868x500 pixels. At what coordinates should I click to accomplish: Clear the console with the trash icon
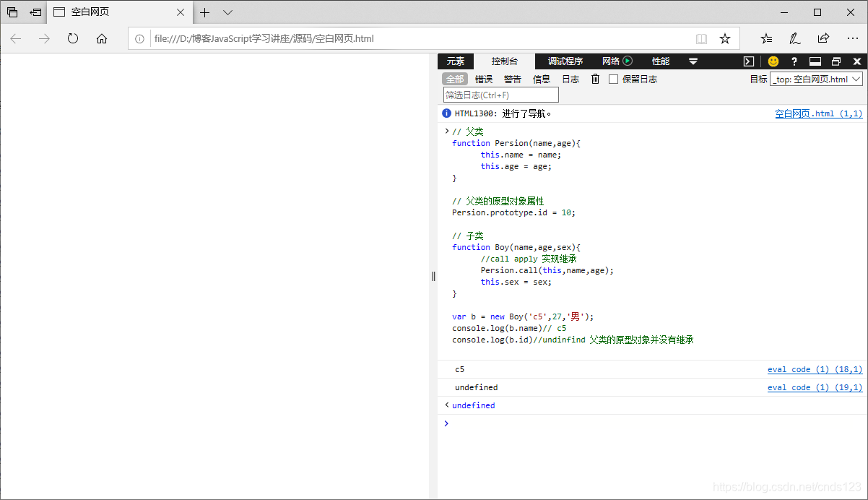[595, 79]
